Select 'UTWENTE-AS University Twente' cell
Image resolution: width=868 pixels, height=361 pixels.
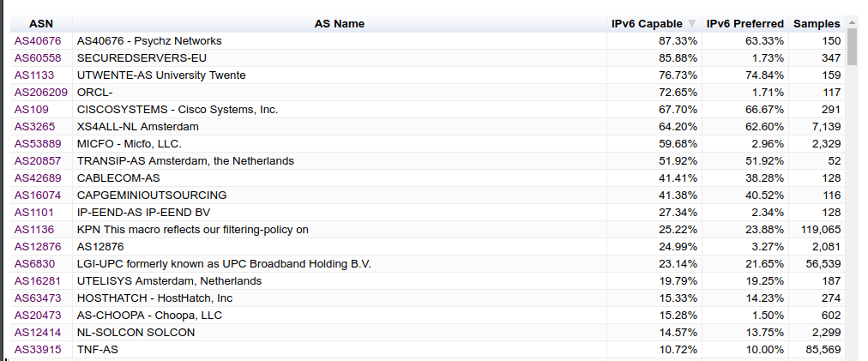click(340, 75)
